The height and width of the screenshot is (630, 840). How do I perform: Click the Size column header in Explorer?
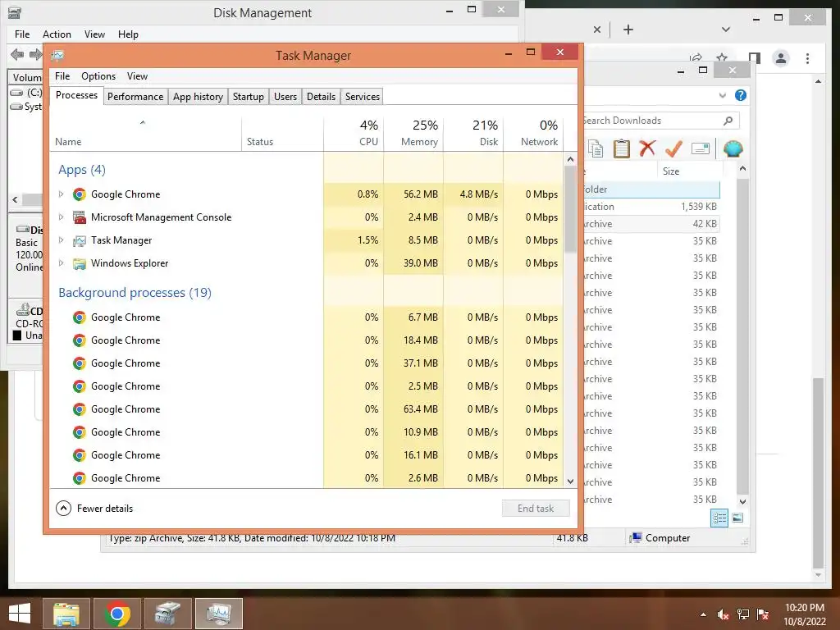[689, 171]
